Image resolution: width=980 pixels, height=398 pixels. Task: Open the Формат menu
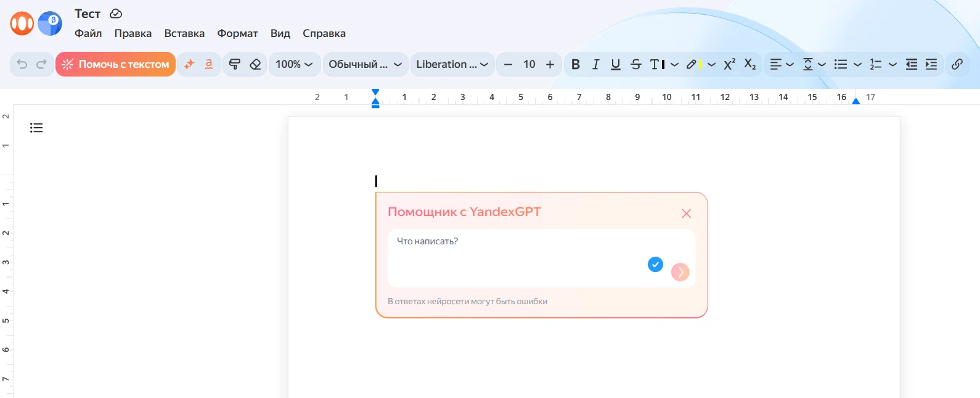(237, 33)
